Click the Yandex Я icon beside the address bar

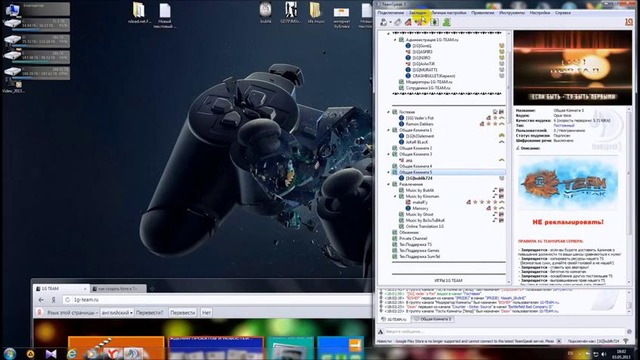[53, 300]
